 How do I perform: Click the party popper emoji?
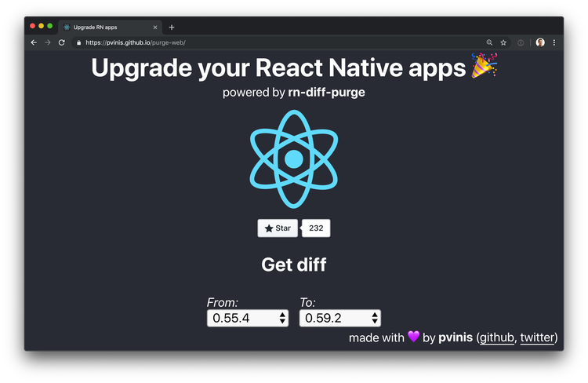(x=484, y=65)
